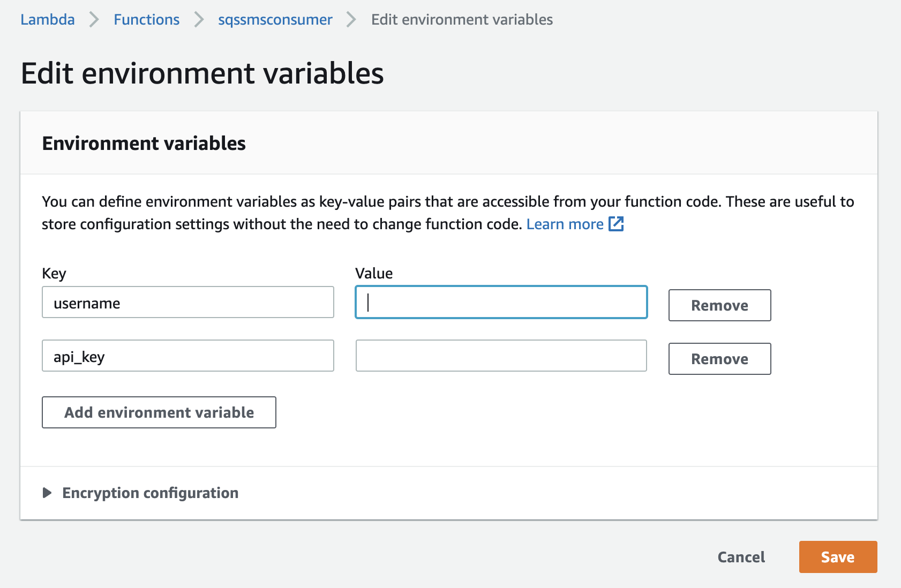The height and width of the screenshot is (588, 901).
Task: Focus the username key field
Action: [188, 303]
